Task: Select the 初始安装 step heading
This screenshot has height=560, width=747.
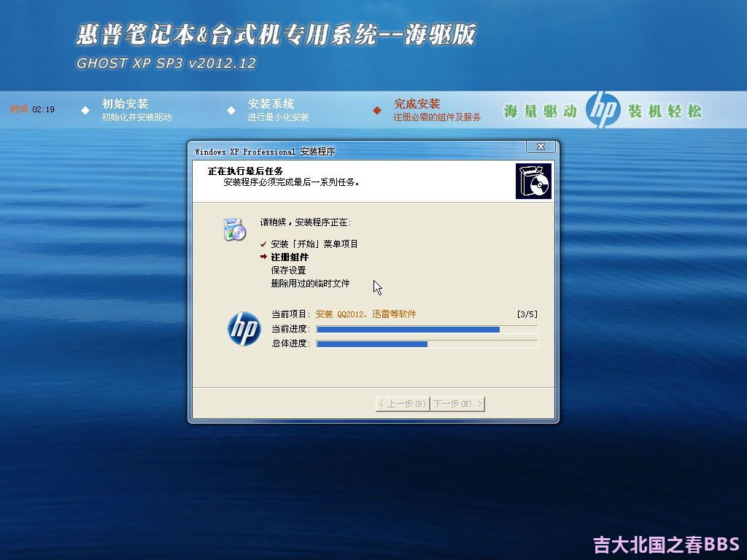Action: point(125,104)
